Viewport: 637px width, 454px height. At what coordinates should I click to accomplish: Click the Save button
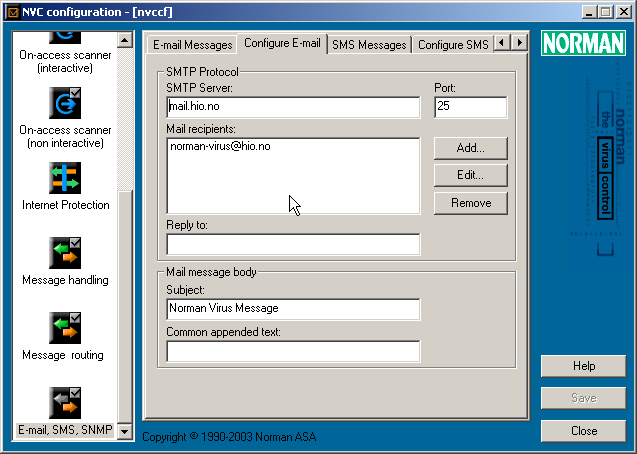(583, 398)
